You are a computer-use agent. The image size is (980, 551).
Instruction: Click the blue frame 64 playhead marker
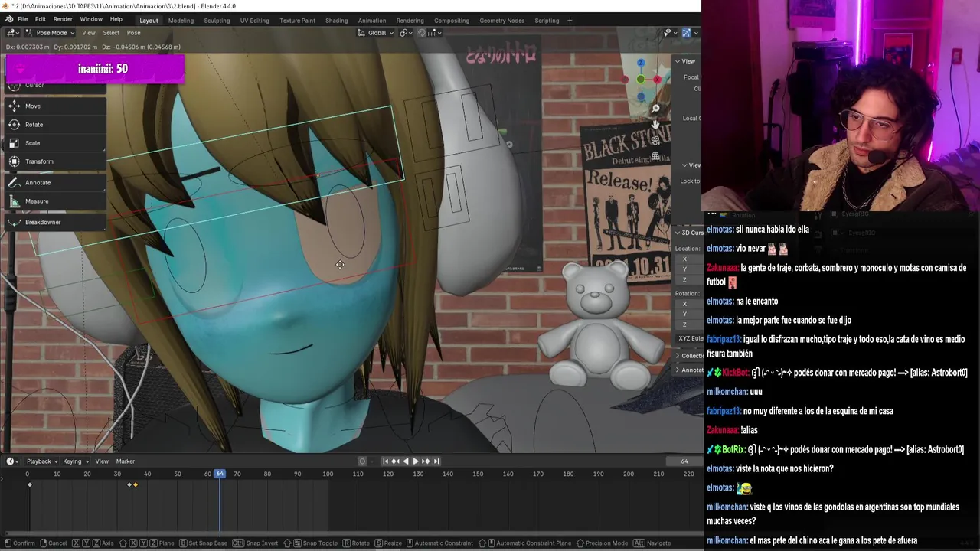coord(220,474)
